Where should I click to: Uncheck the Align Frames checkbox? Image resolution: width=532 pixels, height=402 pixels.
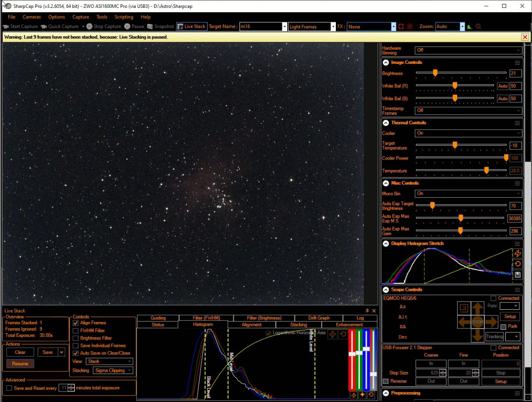(76, 323)
